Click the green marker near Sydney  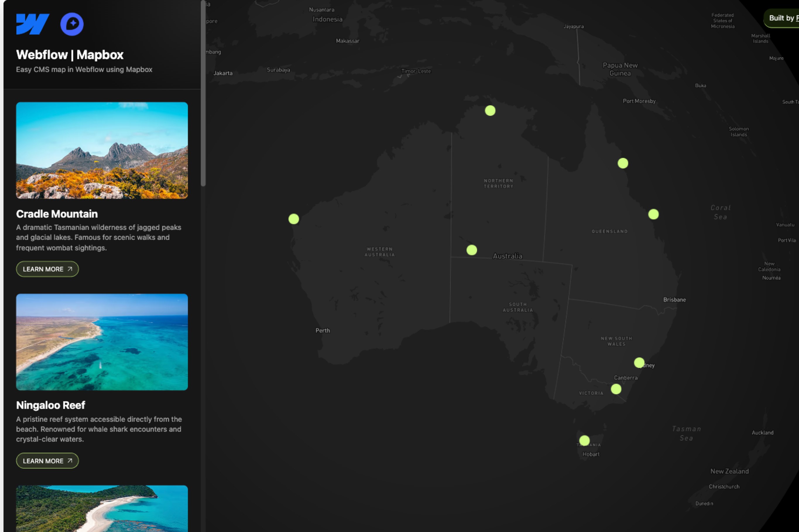(x=639, y=362)
